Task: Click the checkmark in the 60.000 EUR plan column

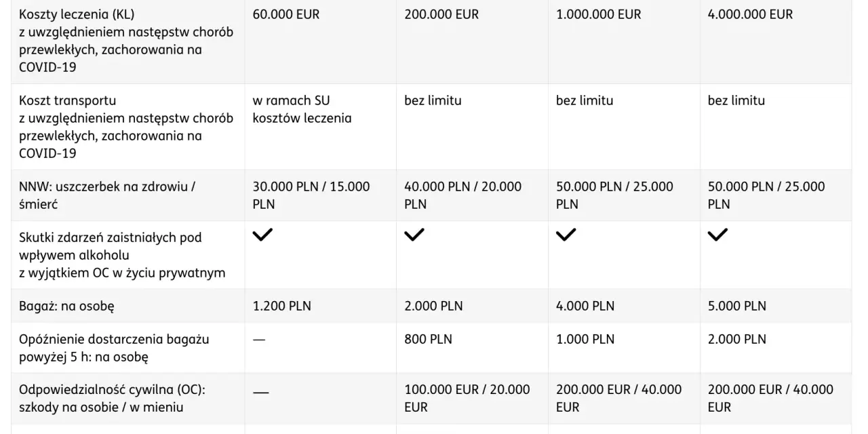Action: pos(262,235)
